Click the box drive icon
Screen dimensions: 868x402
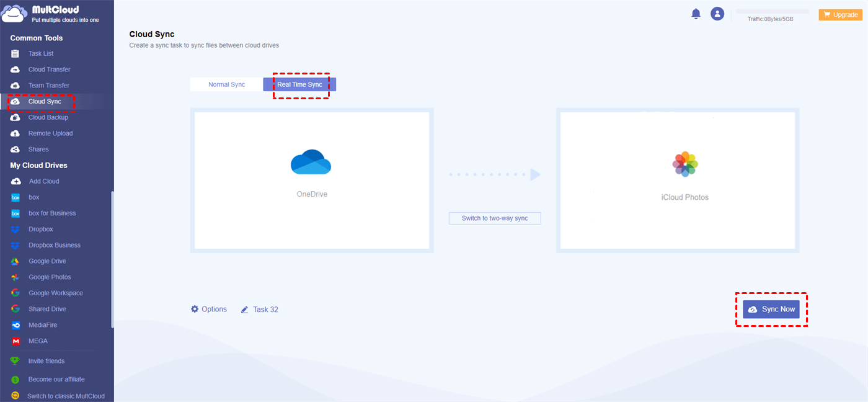point(15,197)
